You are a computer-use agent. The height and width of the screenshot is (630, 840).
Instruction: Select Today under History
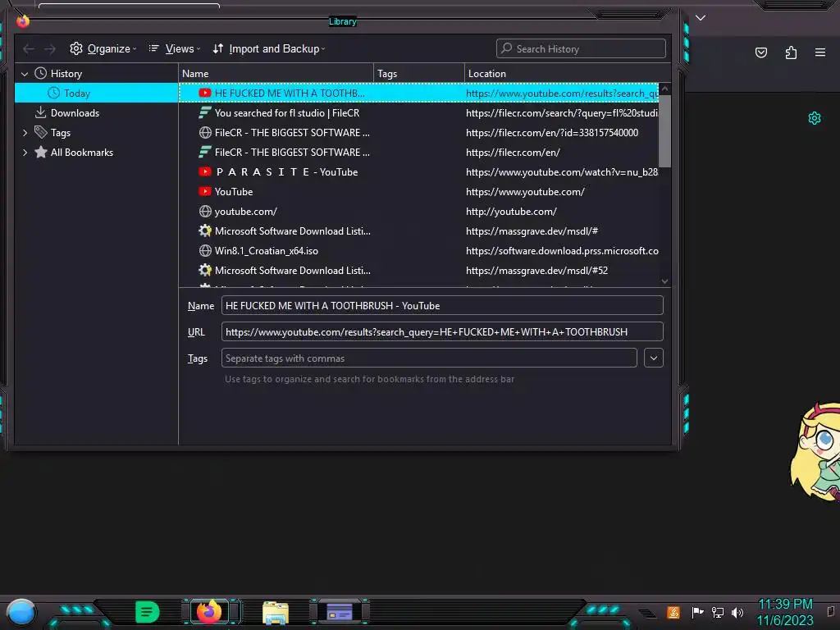point(77,94)
